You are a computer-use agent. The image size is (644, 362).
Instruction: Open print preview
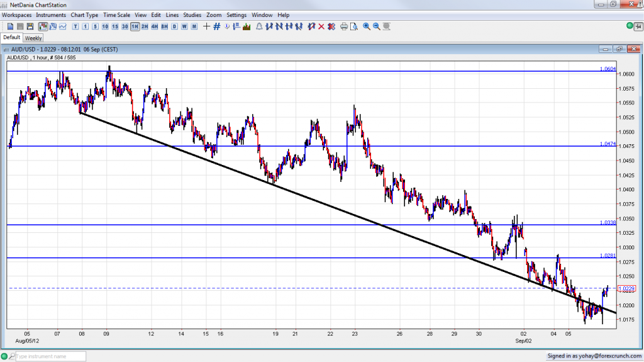tap(353, 26)
